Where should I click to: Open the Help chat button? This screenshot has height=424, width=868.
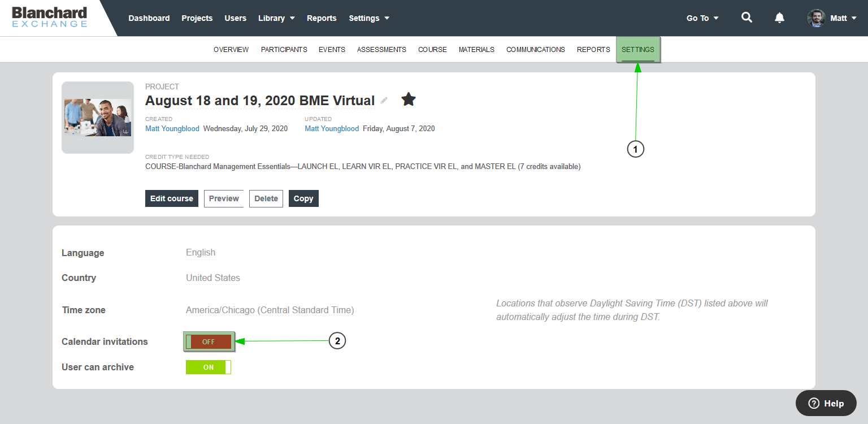coord(826,403)
